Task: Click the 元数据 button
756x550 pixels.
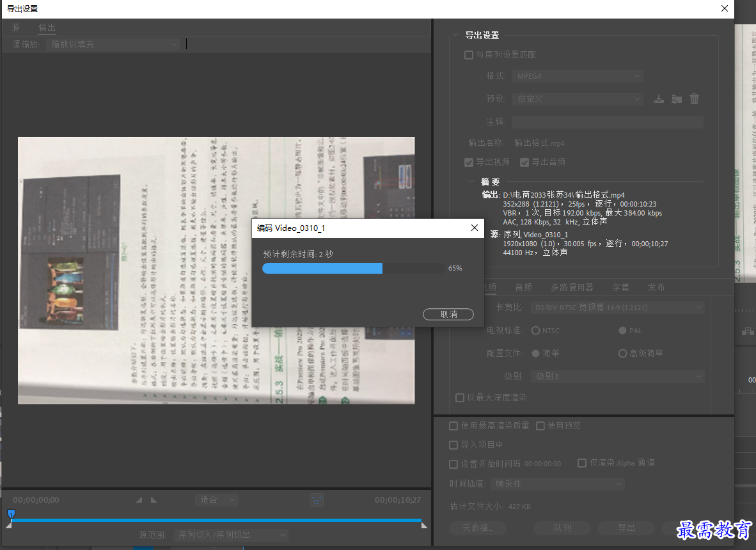Action: [x=478, y=528]
